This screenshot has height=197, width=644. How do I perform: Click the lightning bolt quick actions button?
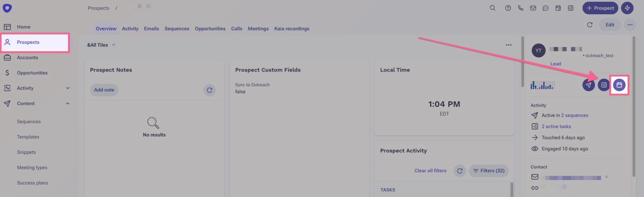point(627,8)
